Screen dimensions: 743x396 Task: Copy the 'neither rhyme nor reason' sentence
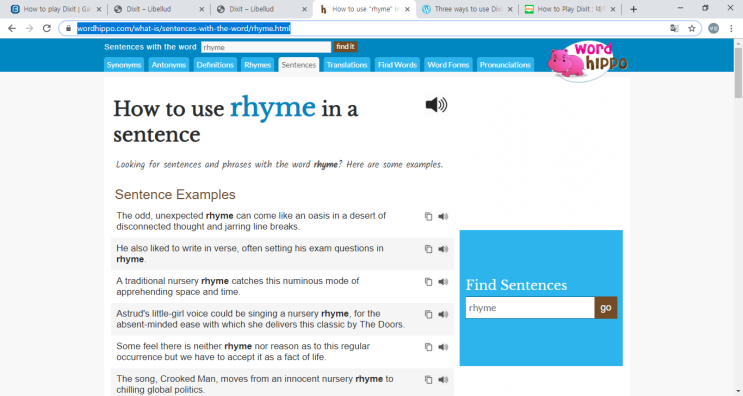[x=428, y=347]
